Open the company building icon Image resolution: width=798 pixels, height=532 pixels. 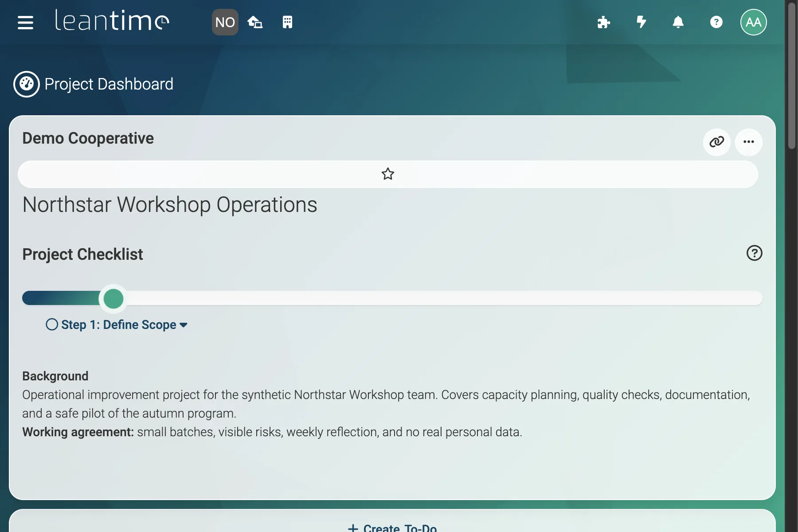click(287, 22)
